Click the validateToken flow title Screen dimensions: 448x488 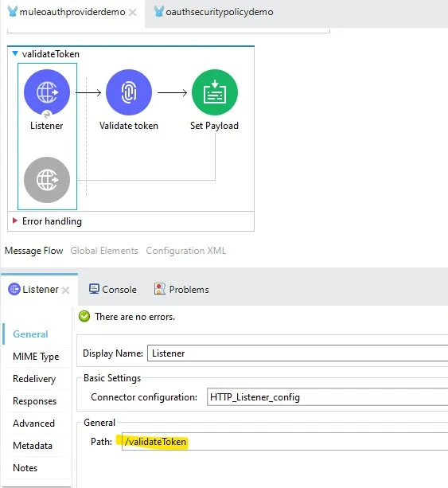pos(51,54)
